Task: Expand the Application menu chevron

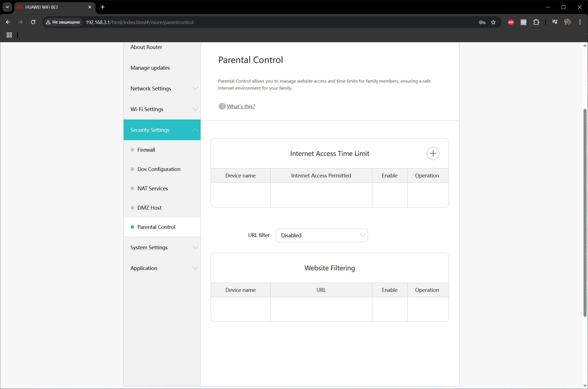Action: [195, 268]
